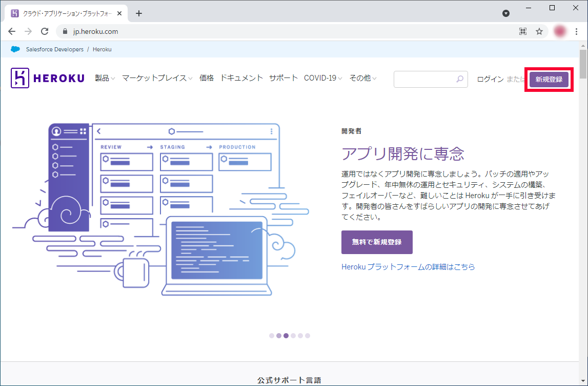Click the profile avatar icon
The height and width of the screenshot is (386, 588).
[x=560, y=31]
